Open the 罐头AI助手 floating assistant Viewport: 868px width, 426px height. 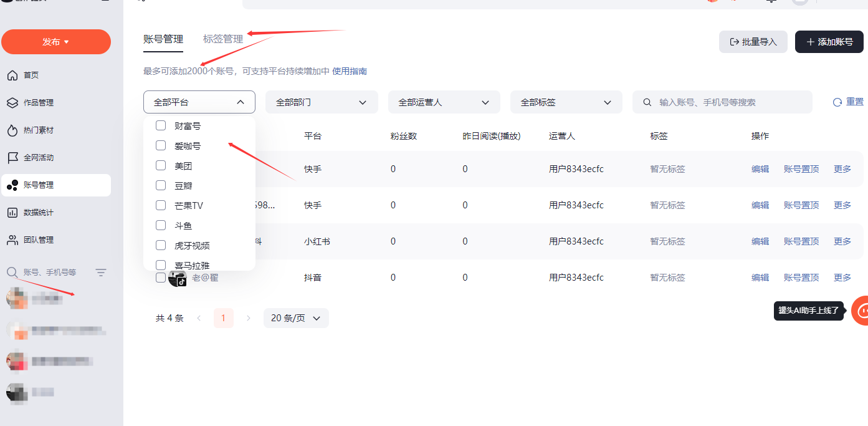[x=862, y=310]
